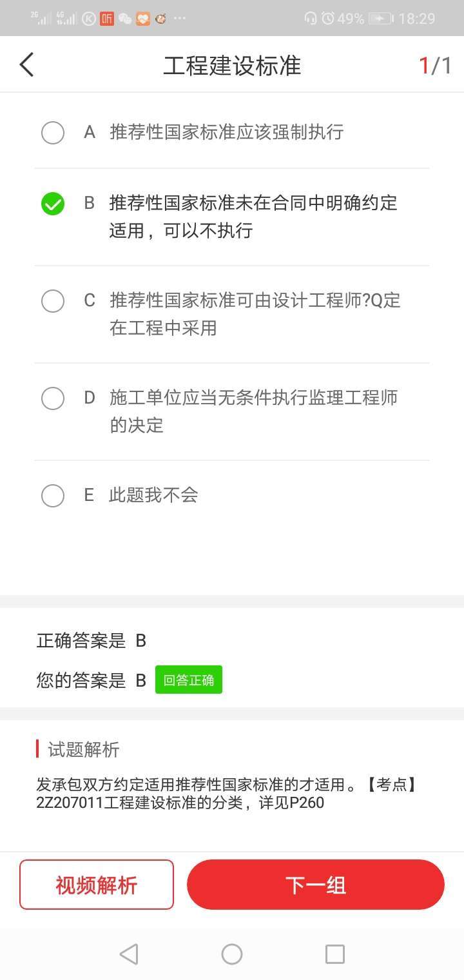Viewport: 464px width, 980px height.
Task: Tap the 试题解析 section heading
Action: tap(84, 749)
